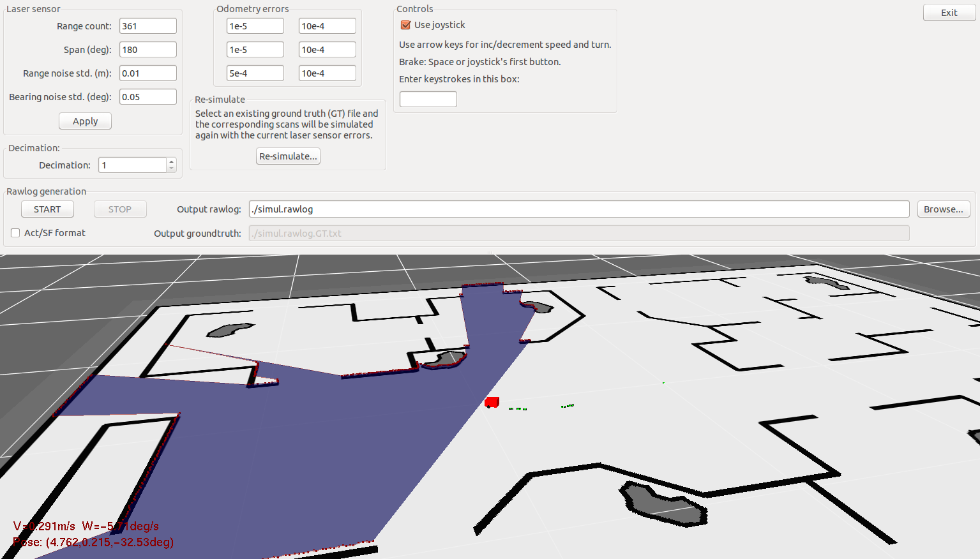Focus the Range count input field
The image size is (980, 559).
tap(147, 26)
